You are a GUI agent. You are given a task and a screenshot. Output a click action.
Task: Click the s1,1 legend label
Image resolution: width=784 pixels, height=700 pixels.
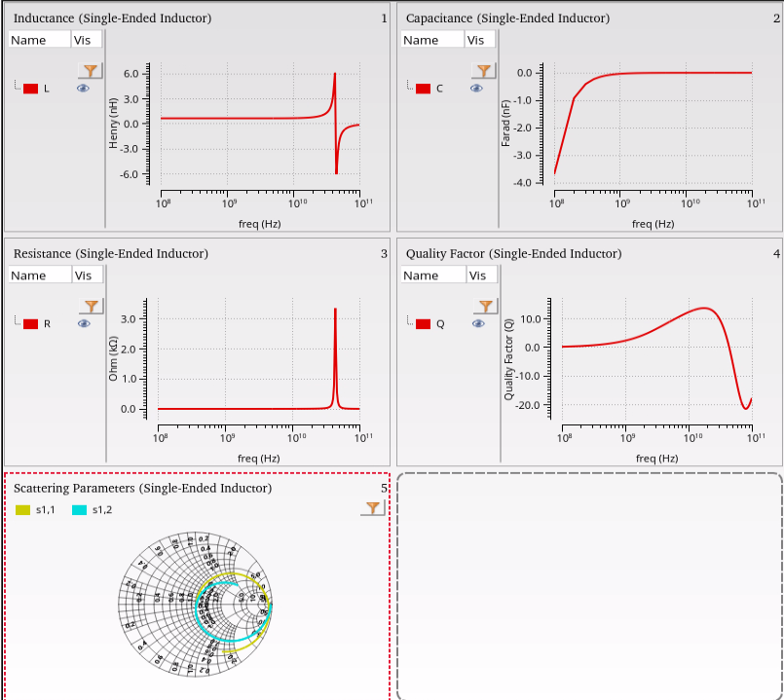click(46, 510)
